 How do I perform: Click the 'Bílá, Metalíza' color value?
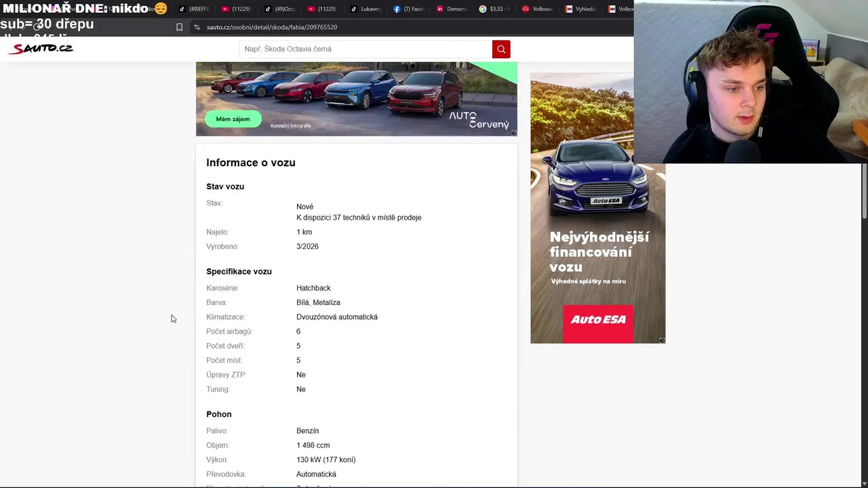coord(318,303)
